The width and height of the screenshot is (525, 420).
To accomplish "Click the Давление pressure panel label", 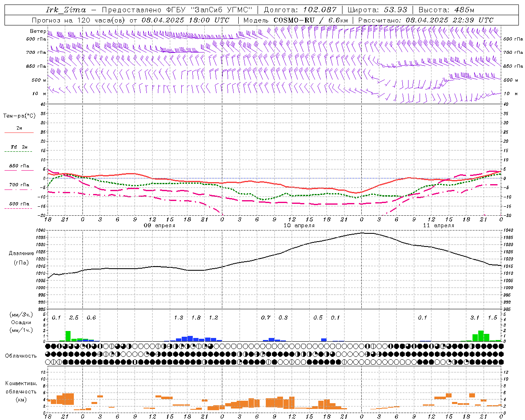I will [21, 253].
